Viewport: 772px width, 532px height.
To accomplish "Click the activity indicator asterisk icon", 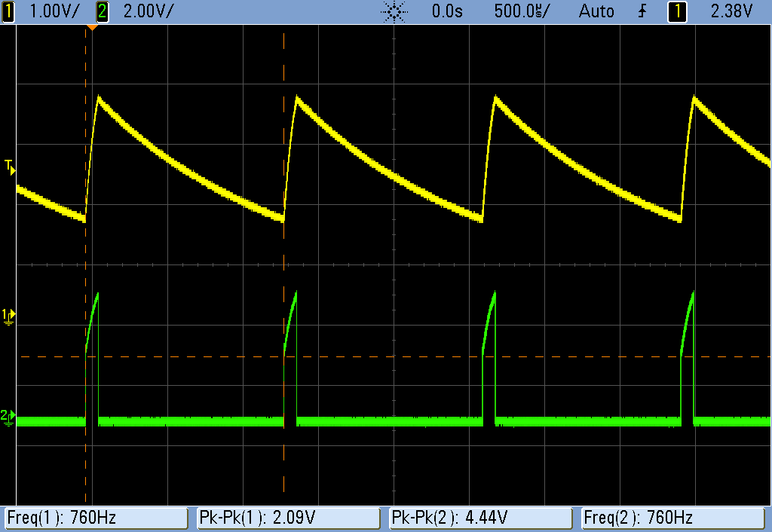I will click(394, 11).
